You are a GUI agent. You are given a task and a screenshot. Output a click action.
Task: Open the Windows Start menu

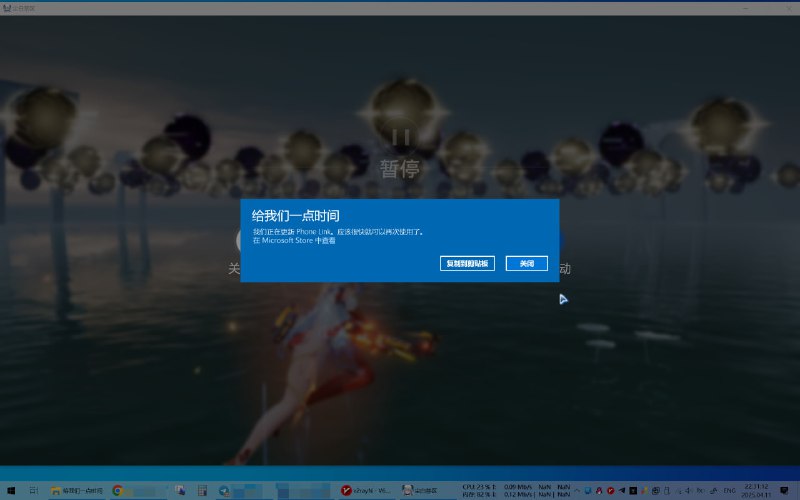tap(9, 490)
